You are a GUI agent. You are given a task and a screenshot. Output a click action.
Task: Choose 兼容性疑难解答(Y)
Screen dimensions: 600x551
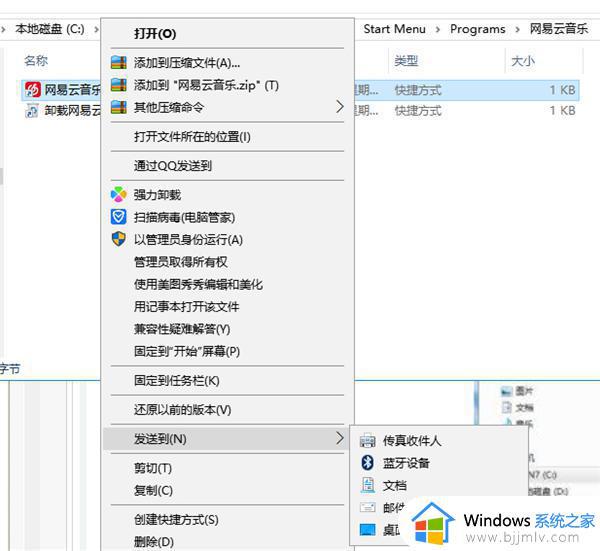(x=182, y=329)
